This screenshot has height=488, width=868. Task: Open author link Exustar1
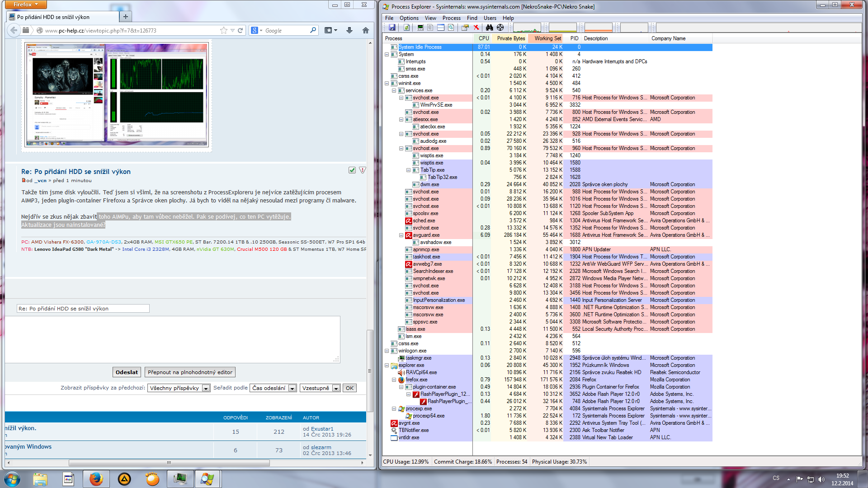pos(322,429)
